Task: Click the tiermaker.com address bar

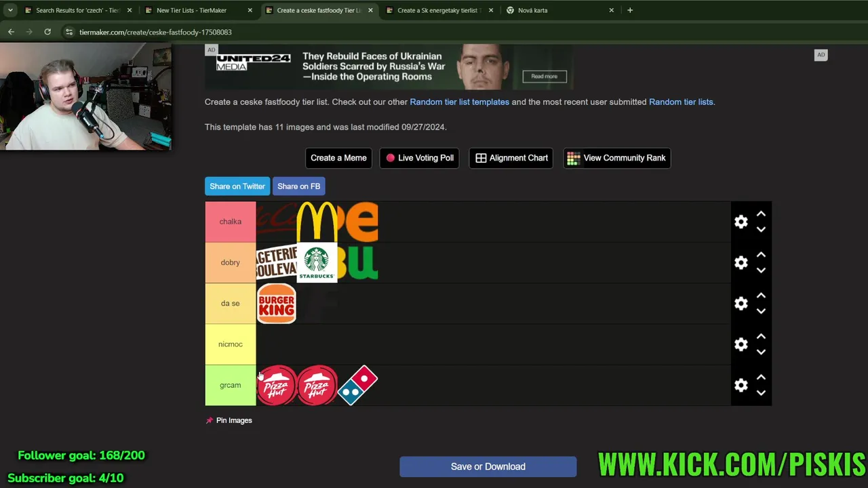Action: click(x=155, y=32)
